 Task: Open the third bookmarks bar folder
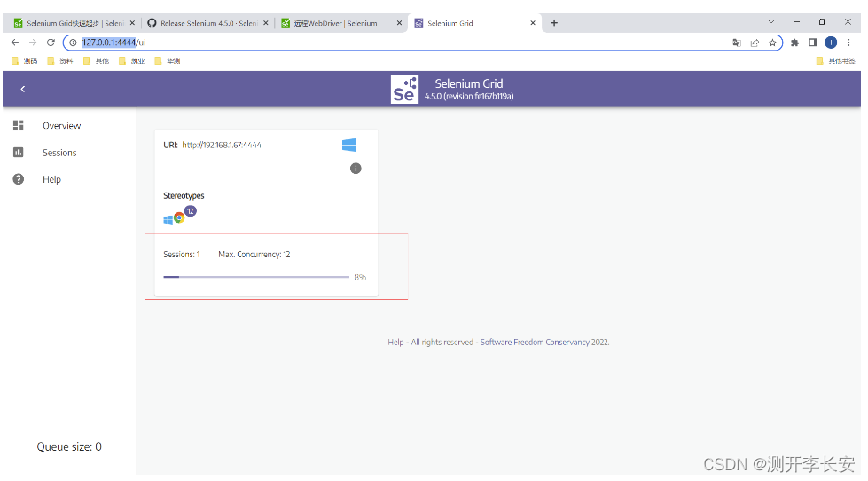(x=96, y=61)
